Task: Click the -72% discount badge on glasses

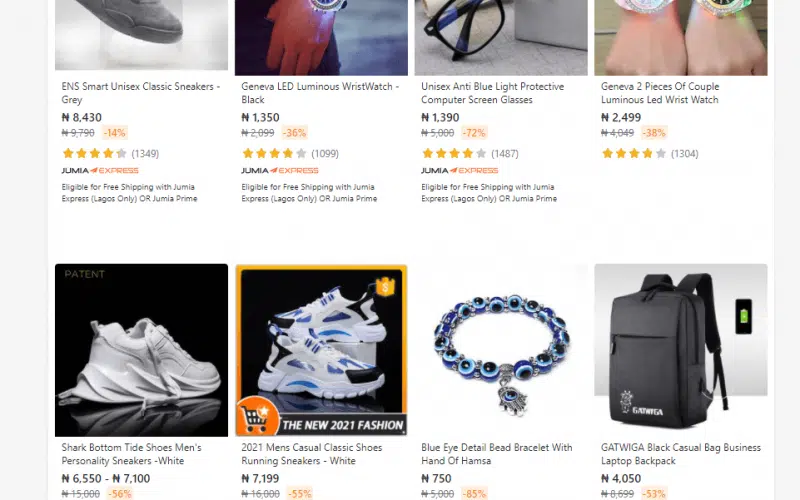Action: [x=474, y=133]
